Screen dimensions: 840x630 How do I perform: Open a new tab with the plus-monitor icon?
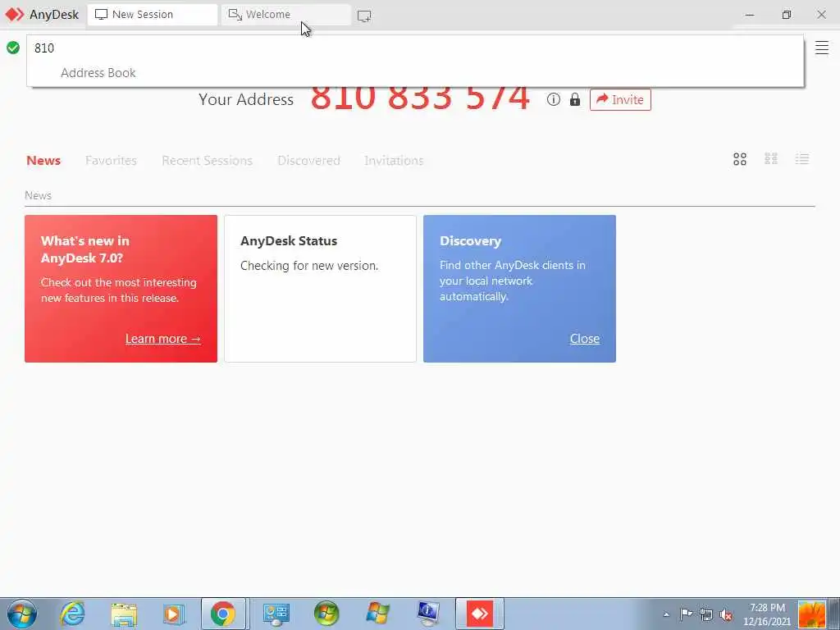pyautogui.click(x=363, y=16)
